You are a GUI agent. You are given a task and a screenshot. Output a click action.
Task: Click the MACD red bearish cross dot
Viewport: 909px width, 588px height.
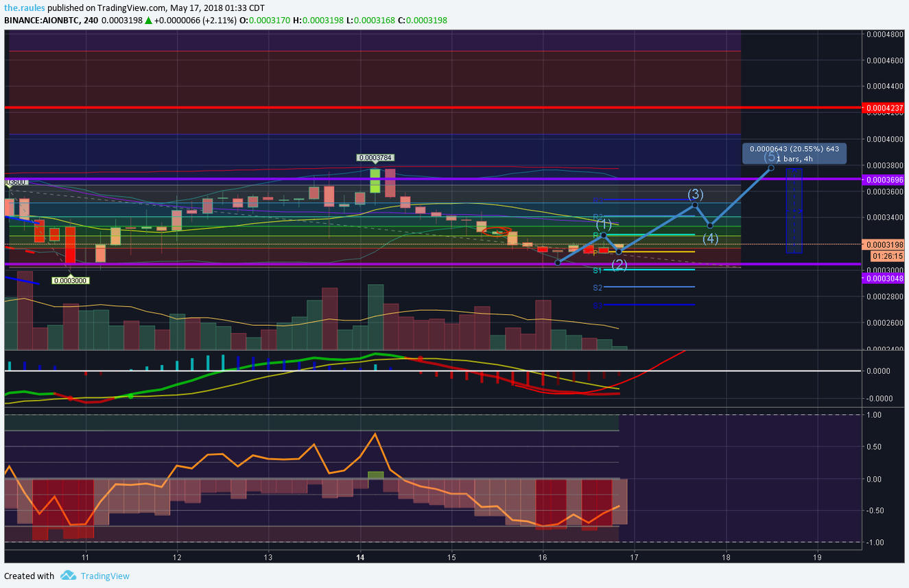[420, 359]
